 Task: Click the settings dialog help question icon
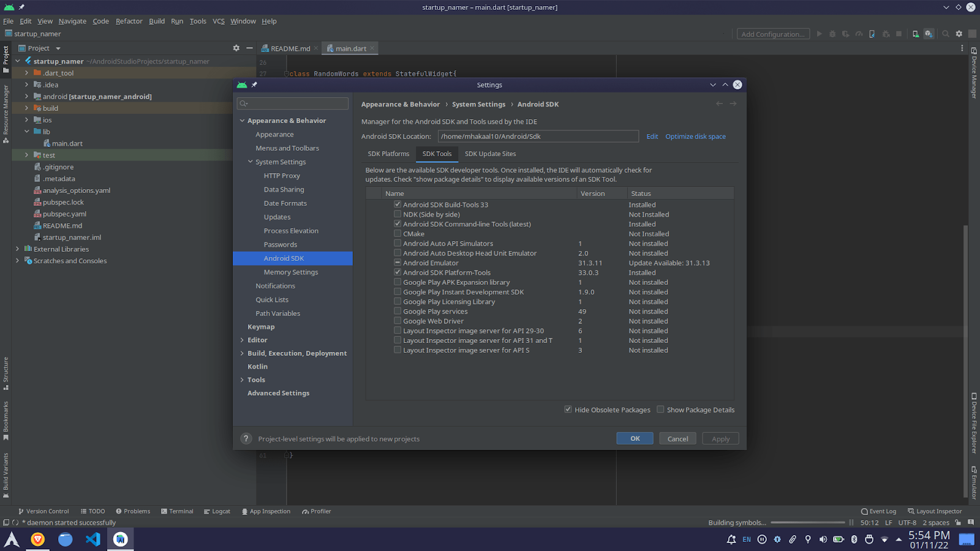[x=246, y=438]
